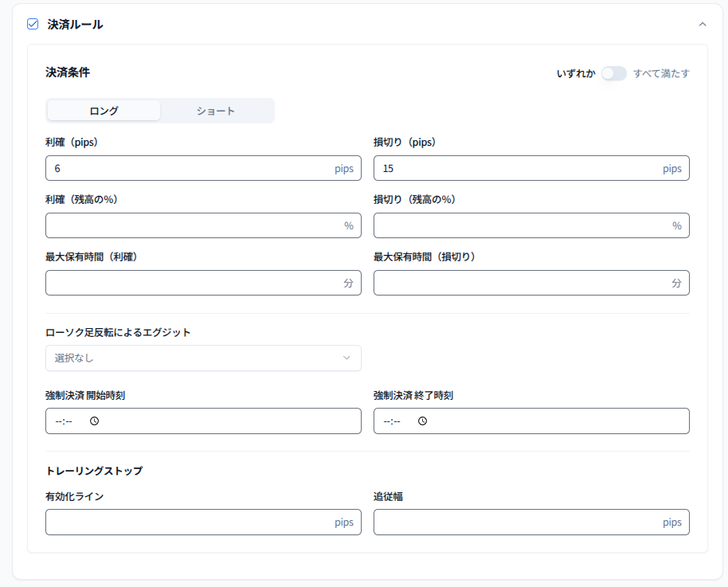Select the ロング tab

(x=104, y=111)
